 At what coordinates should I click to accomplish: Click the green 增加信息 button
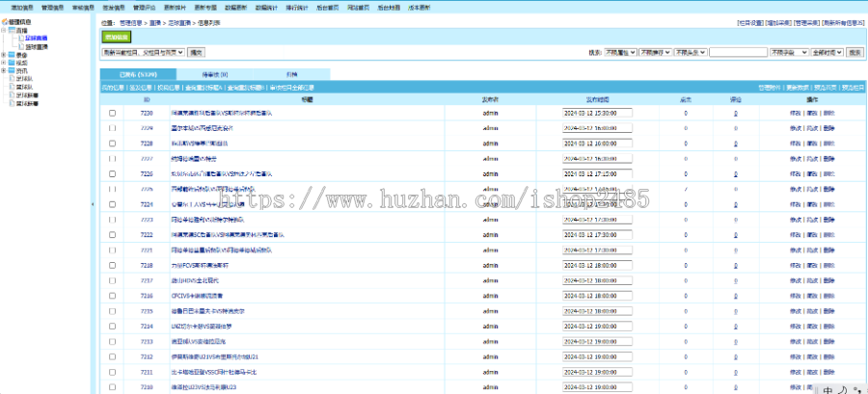(117, 37)
